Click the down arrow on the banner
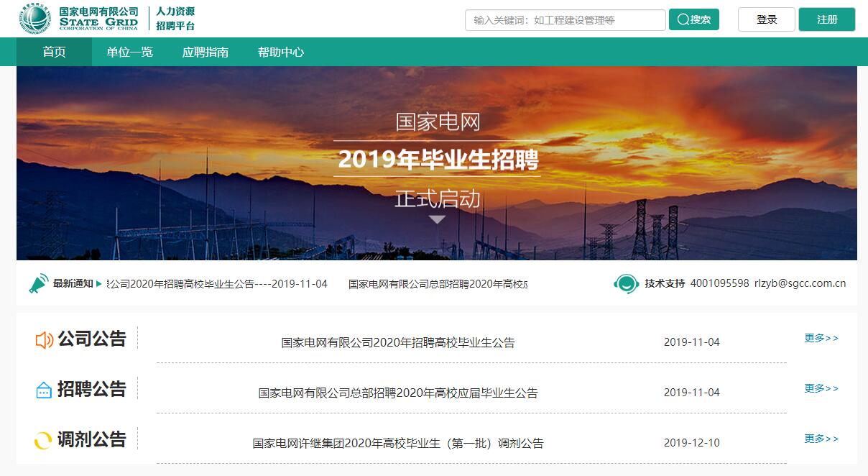This screenshot has width=868, height=476. click(x=437, y=219)
